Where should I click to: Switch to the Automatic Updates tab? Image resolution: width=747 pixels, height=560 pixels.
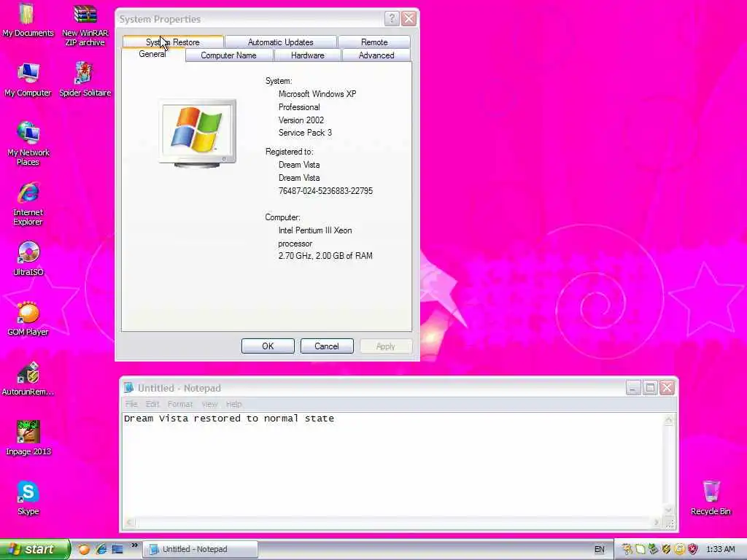pos(281,42)
